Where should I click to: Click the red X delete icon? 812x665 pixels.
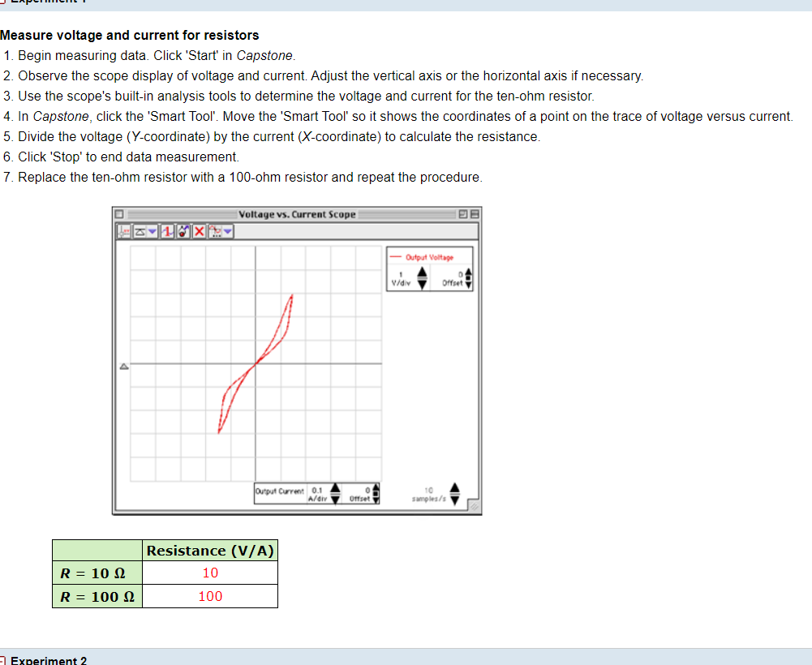pyautogui.click(x=199, y=231)
